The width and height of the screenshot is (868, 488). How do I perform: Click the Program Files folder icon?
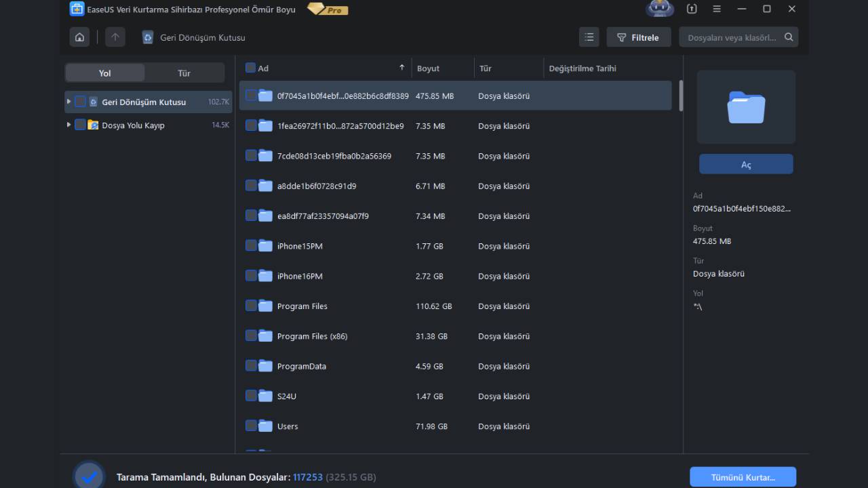point(265,306)
